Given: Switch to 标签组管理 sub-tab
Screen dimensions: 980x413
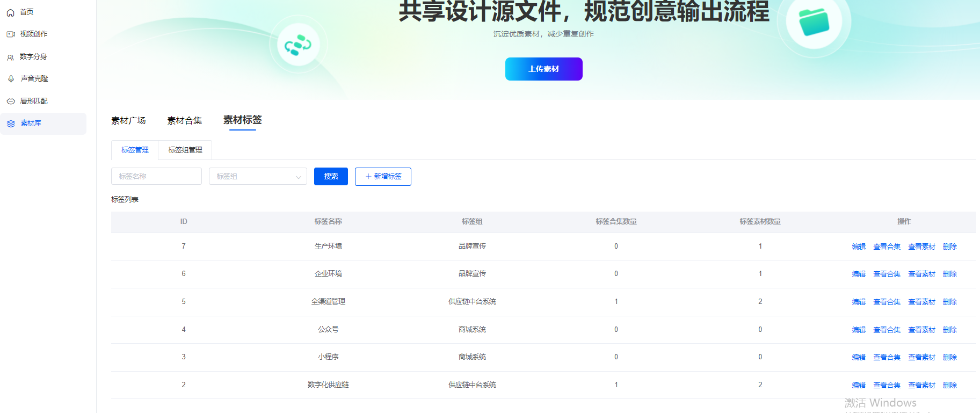Looking at the screenshot, I should (x=185, y=150).
